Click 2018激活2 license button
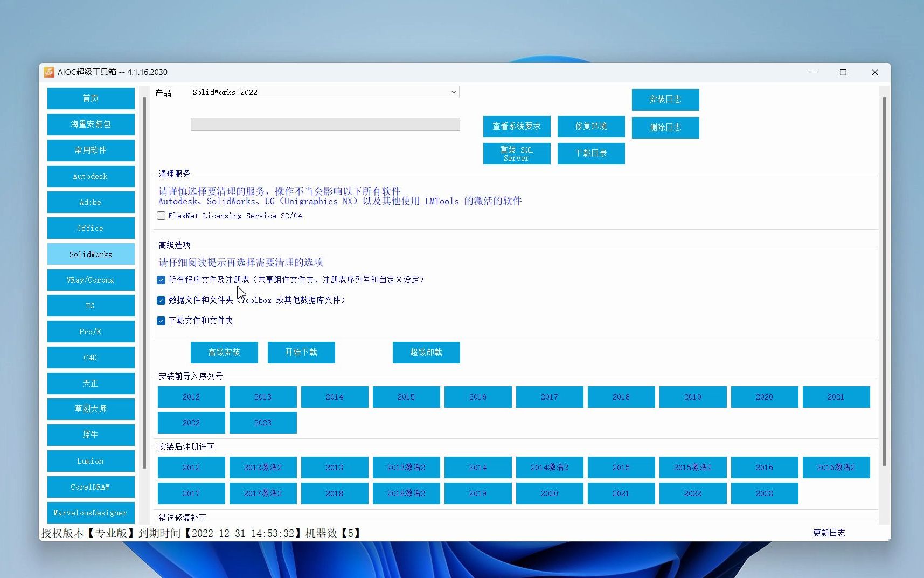The height and width of the screenshot is (578, 924). (x=406, y=493)
